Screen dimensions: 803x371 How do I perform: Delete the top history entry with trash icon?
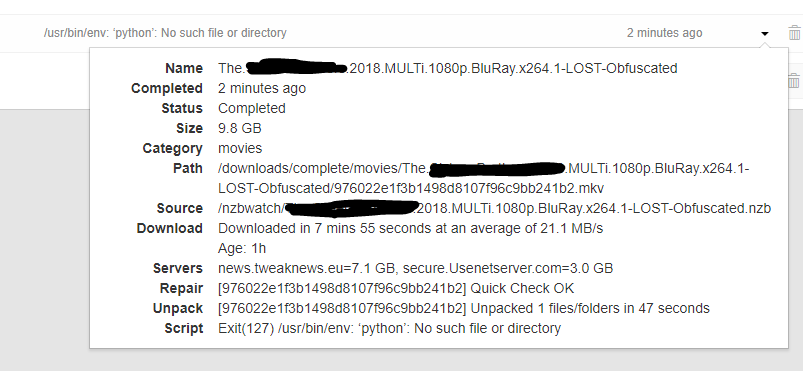794,33
